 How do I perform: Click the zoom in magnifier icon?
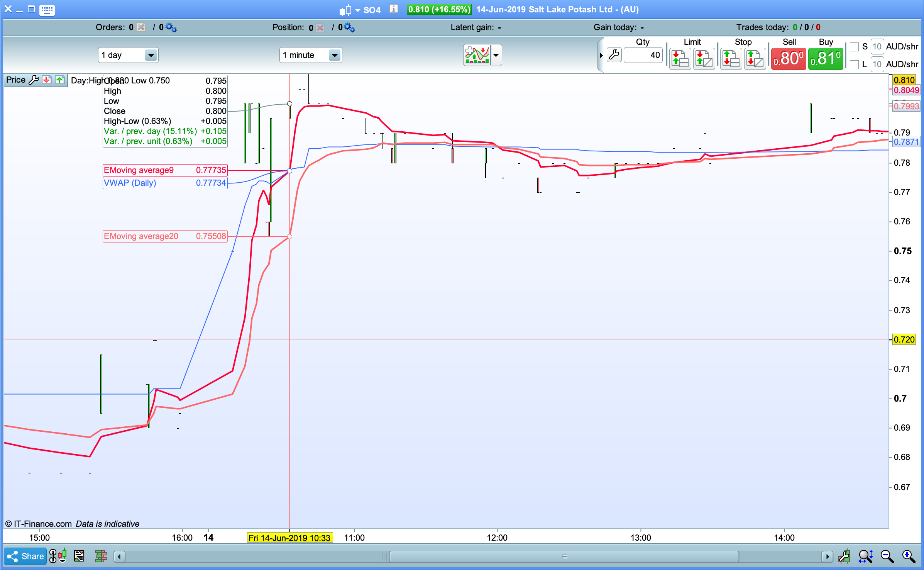click(x=908, y=556)
